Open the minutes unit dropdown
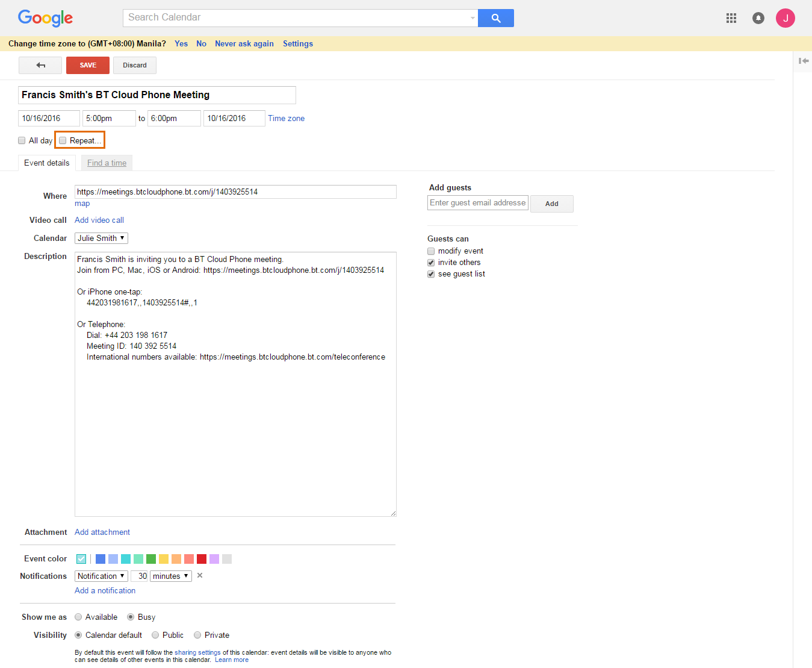 tap(171, 576)
